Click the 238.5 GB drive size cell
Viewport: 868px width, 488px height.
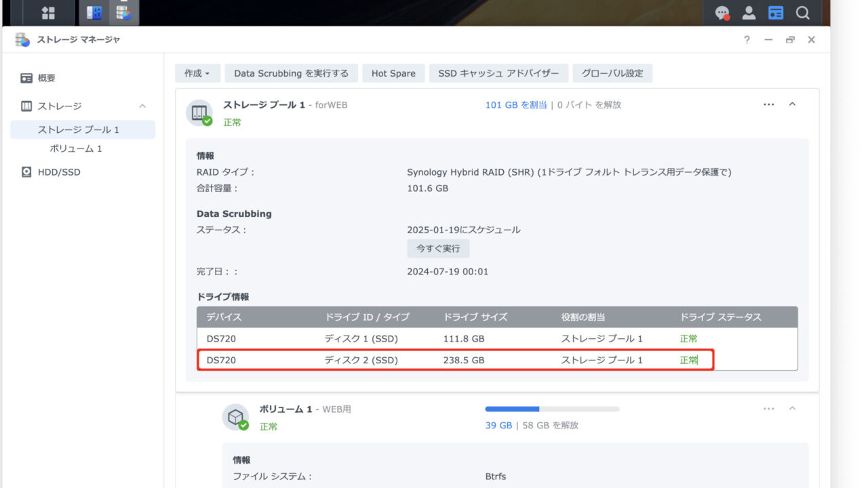coord(464,361)
